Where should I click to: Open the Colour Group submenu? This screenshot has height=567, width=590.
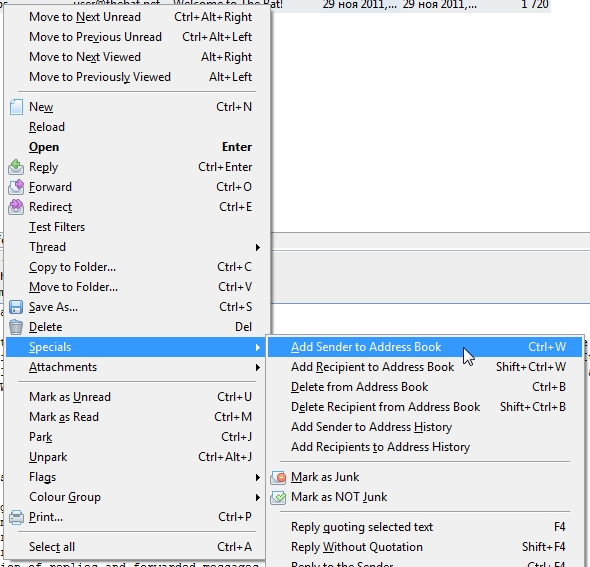[137, 497]
